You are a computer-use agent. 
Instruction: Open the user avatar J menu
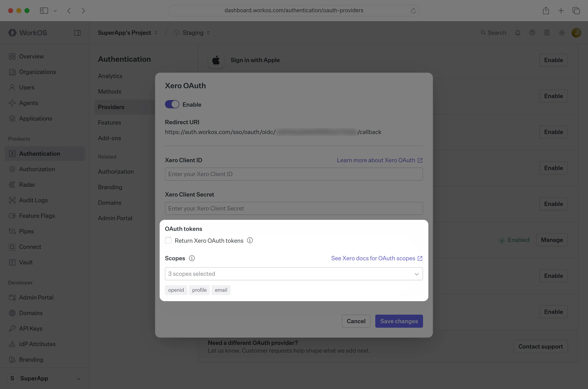point(576,33)
